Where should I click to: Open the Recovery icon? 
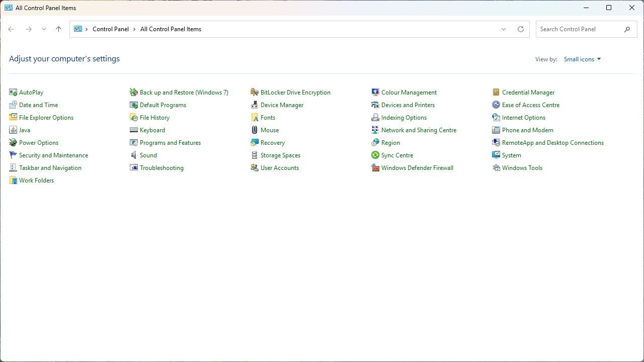(255, 143)
